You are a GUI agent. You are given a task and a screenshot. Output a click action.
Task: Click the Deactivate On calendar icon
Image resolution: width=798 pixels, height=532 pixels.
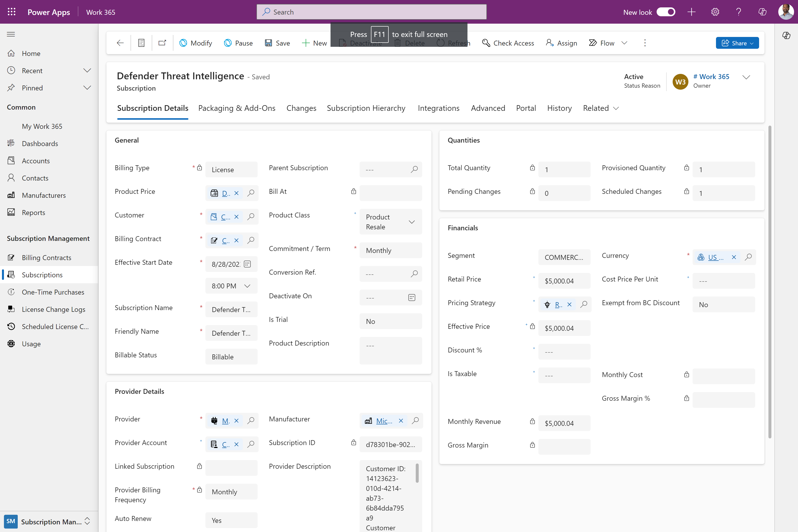[x=412, y=298]
